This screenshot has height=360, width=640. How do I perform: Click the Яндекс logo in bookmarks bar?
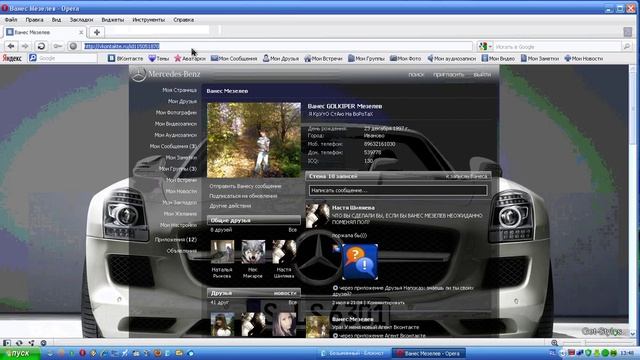point(12,58)
